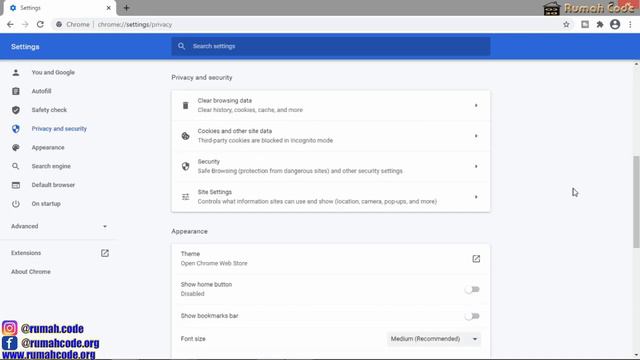Image resolution: width=640 pixels, height=360 pixels.
Task: Expand Clear browsing data arrow
Action: 476,105
